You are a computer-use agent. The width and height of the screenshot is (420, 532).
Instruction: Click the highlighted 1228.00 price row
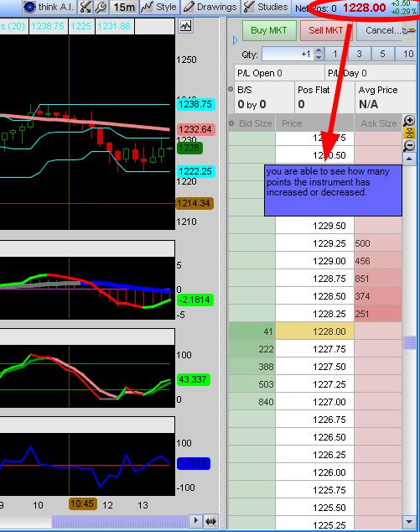pyautogui.click(x=314, y=331)
